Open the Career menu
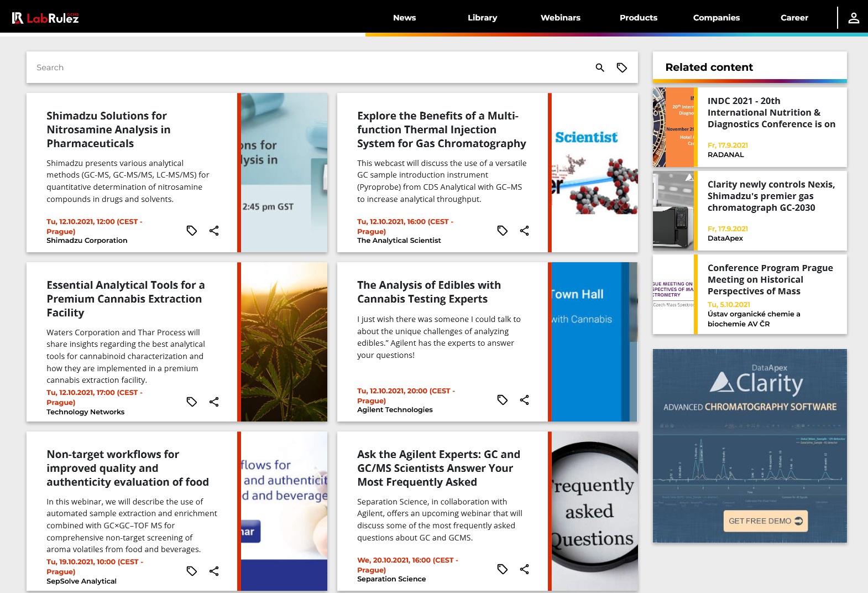The image size is (868, 593). pos(794,18)
